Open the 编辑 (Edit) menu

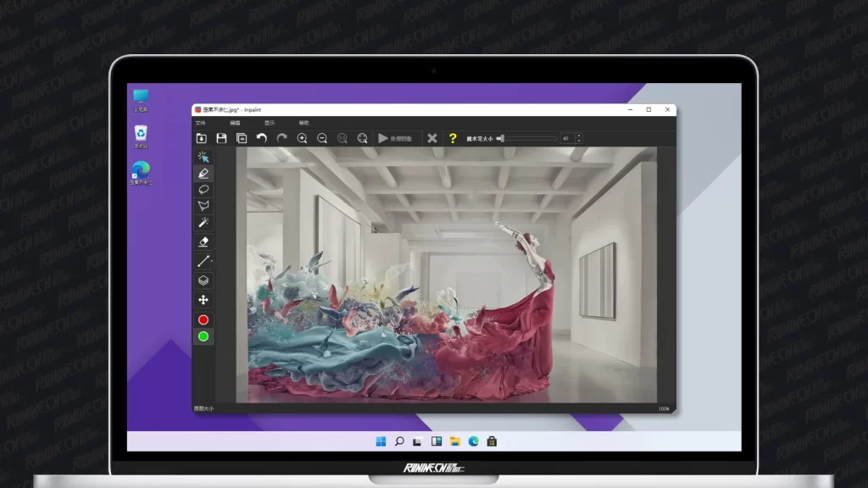tap(235, 123)
